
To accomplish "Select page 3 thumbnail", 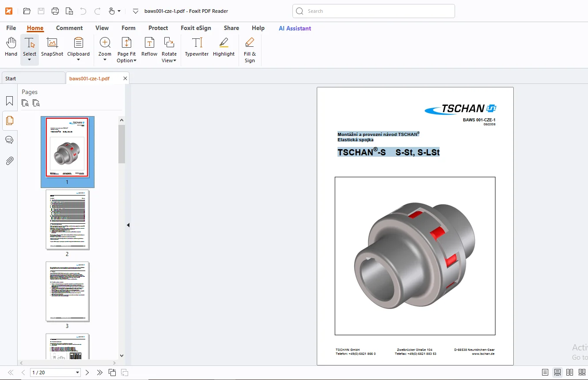I will pos(67,292).
